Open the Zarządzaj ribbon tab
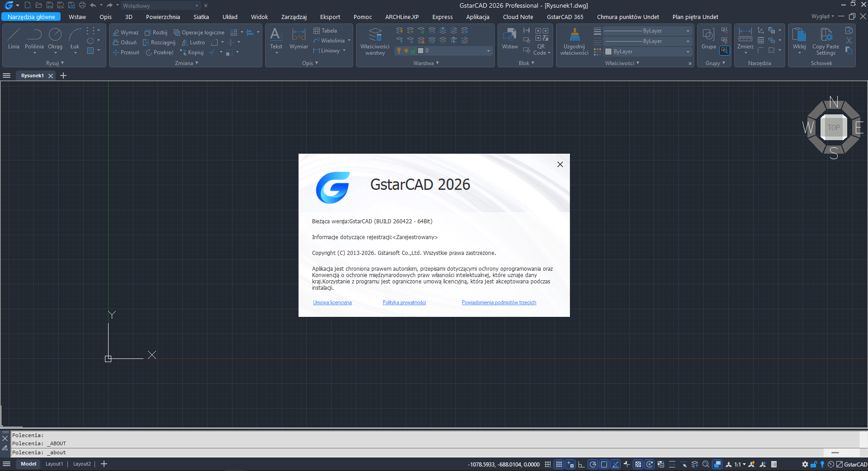Screen dimensions: 868x471 [x=294, y=17]
